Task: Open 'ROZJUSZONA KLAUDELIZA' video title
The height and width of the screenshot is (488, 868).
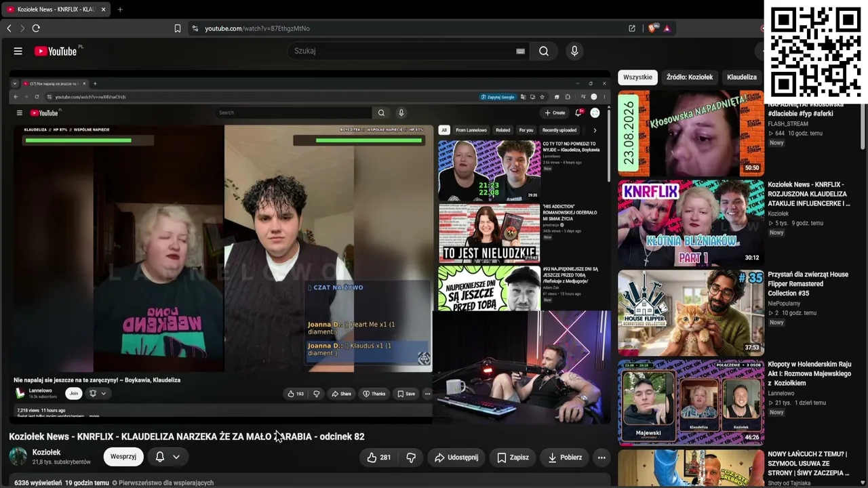Action: tap(809, 194)
